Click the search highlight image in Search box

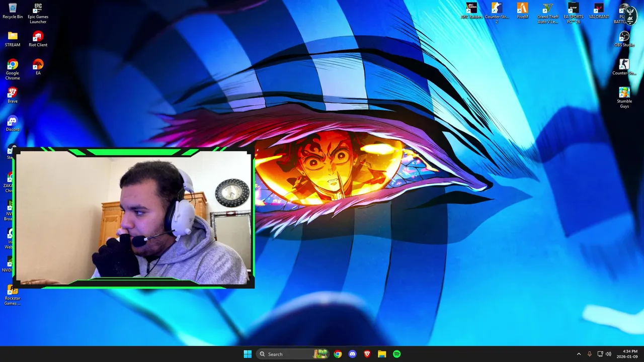[x=320, y=354]
